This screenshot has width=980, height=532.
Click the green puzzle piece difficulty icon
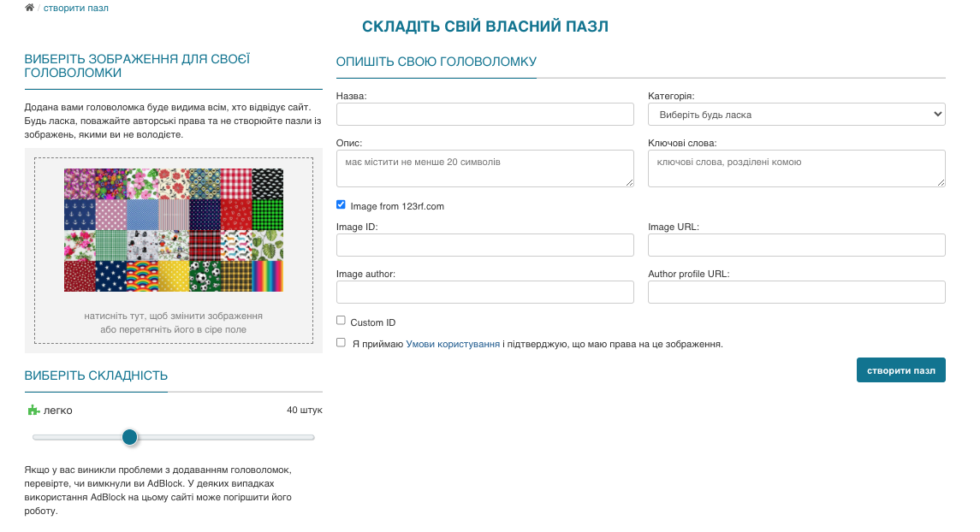34,411
